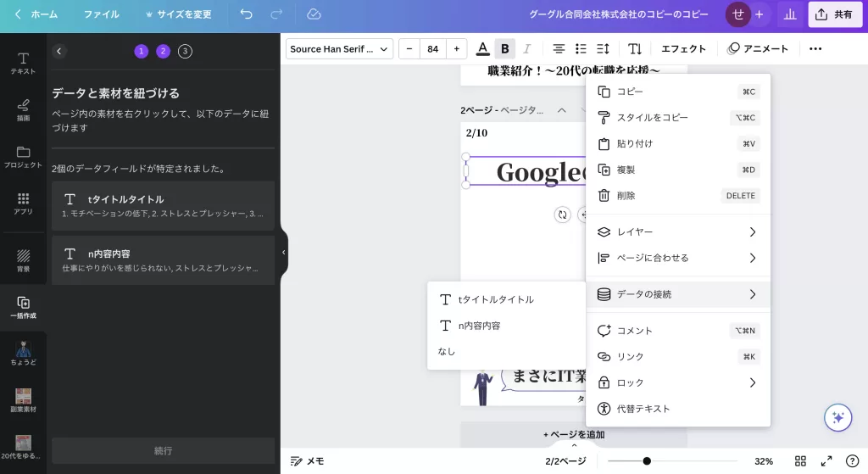The image size is (868, 474).
Task: Expand Connect data (データの接続) submenu
Action: pos(678,294)
